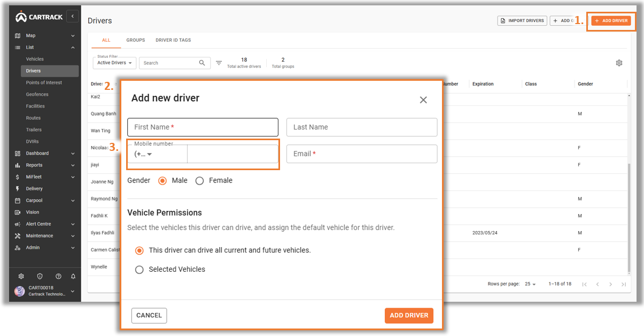Click ADD DRIVER in the dialog footer
The height and width of the screenshot is (336, 644).
pos(409,316)
